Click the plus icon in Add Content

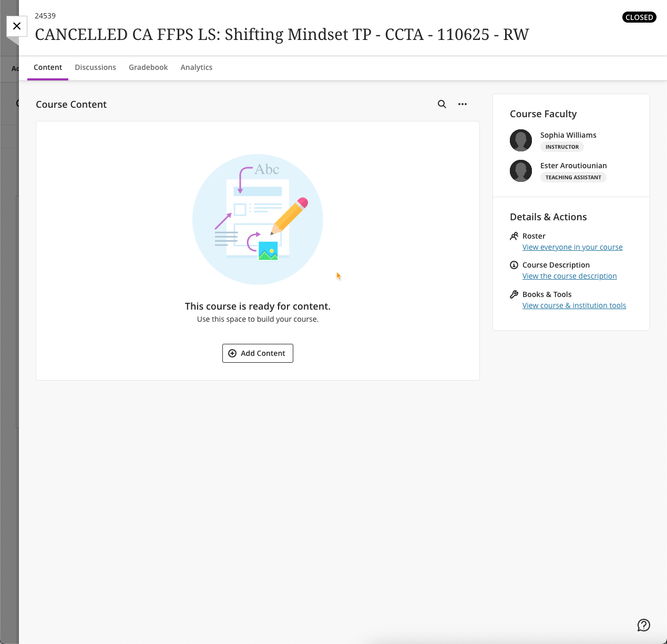pos(232,353)
